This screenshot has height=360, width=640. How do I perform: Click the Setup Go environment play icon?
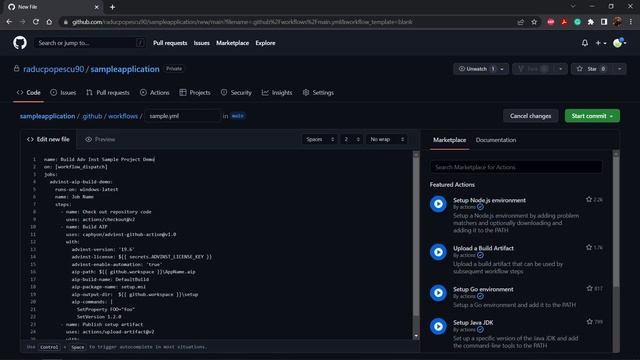pos(438,293)
